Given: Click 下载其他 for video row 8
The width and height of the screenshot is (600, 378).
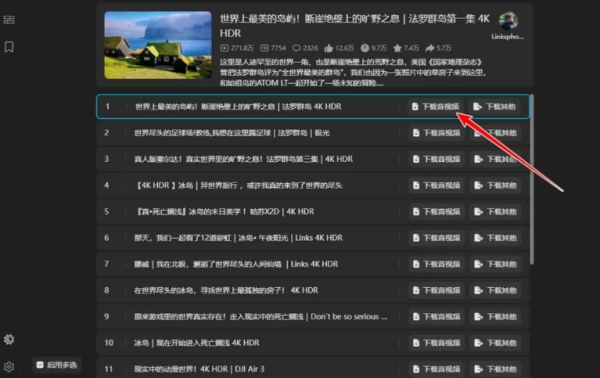Looking at the screenshot, I should (496, 290).
